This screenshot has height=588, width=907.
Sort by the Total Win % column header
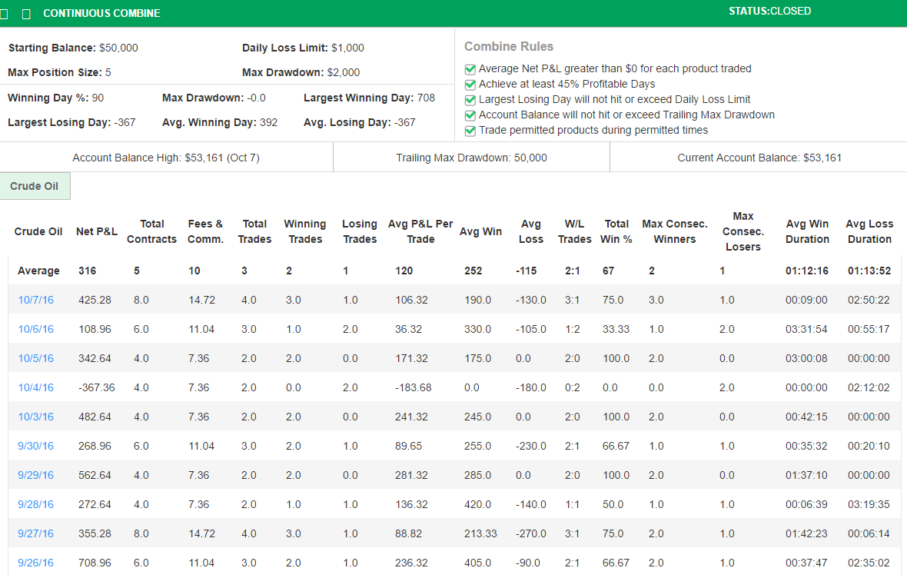[x=616, y=231]
